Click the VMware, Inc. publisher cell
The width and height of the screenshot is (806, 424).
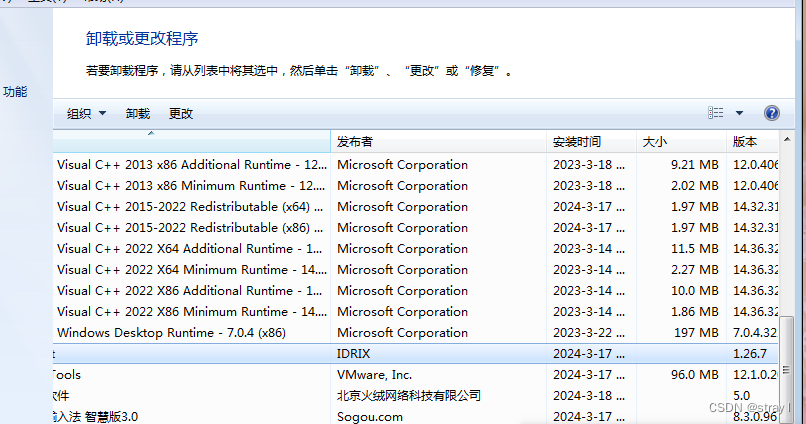(x=375, y=375)
